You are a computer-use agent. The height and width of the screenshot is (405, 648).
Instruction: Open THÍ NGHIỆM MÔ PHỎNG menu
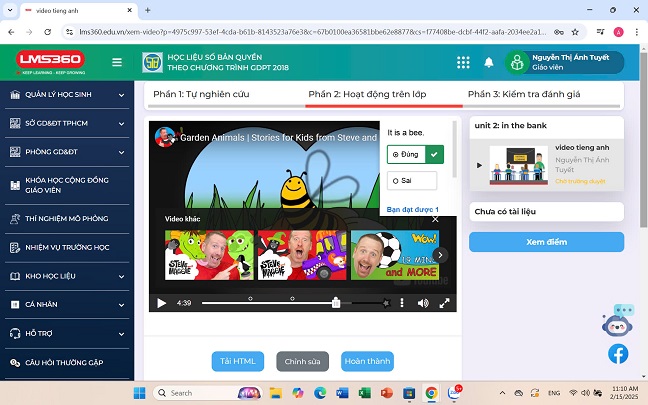tap(67, 219)
